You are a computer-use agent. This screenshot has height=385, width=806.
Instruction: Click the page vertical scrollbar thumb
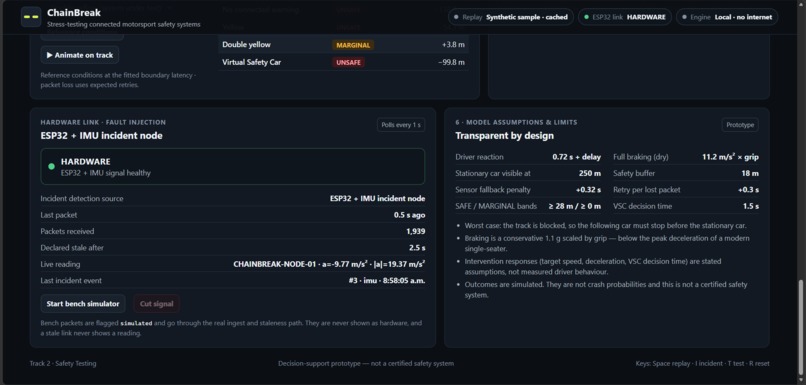tap(801, 328)
